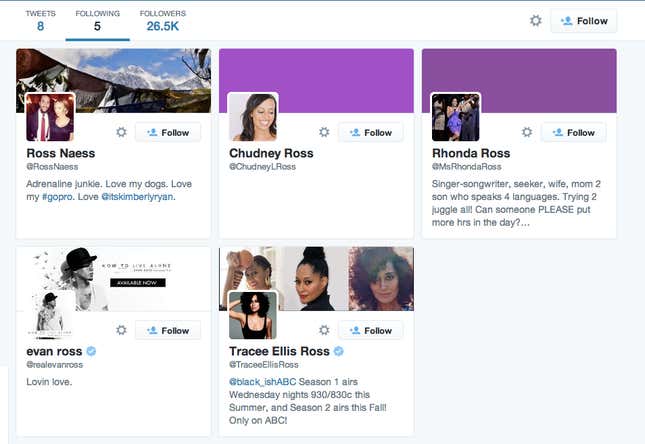Screen dimensions: 645x444
Task: Follow evan ross
Action: (168, 330)
